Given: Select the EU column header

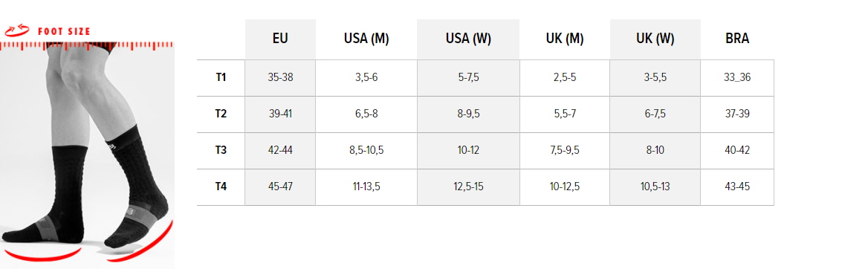Looking at the screenshot, I should 280,39.
